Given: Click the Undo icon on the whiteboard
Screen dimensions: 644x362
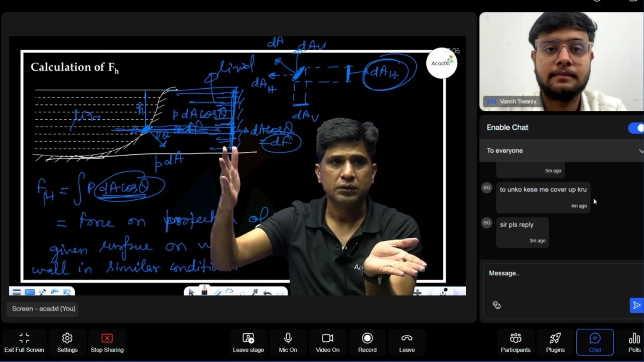Looking at the screenshot, I should (x=267, y=292).
